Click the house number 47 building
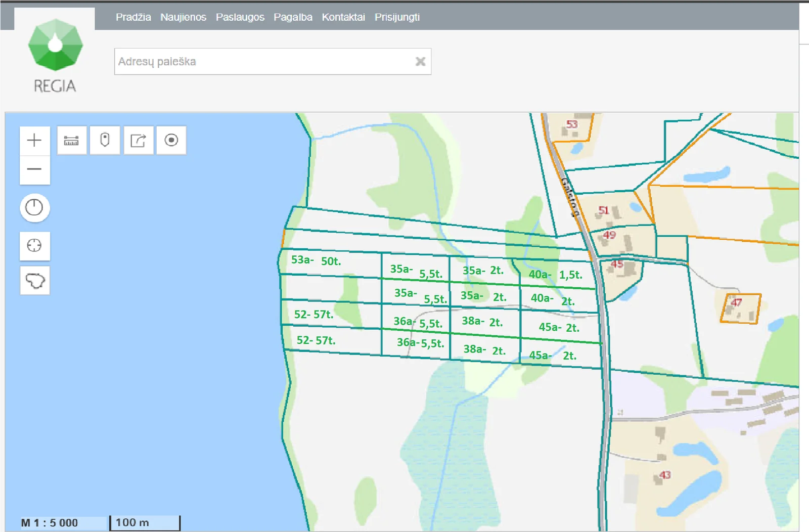 tap(740, 308)
